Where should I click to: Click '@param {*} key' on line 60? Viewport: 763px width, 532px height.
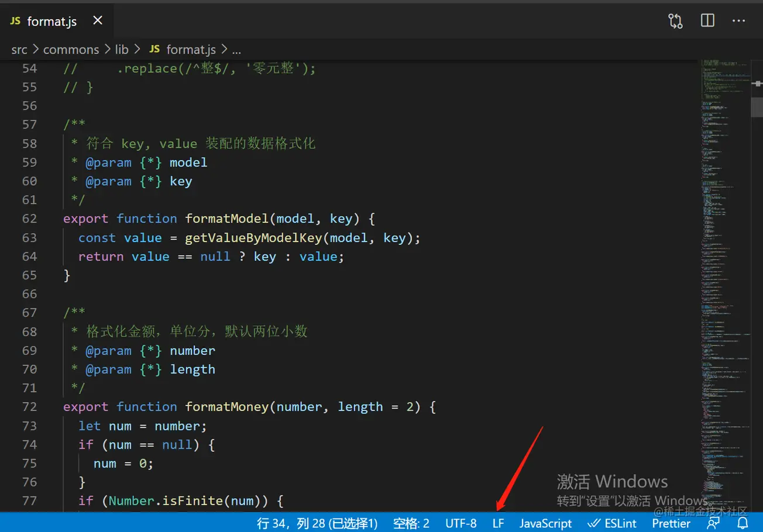pyautogui.click(x=139, y=181)
